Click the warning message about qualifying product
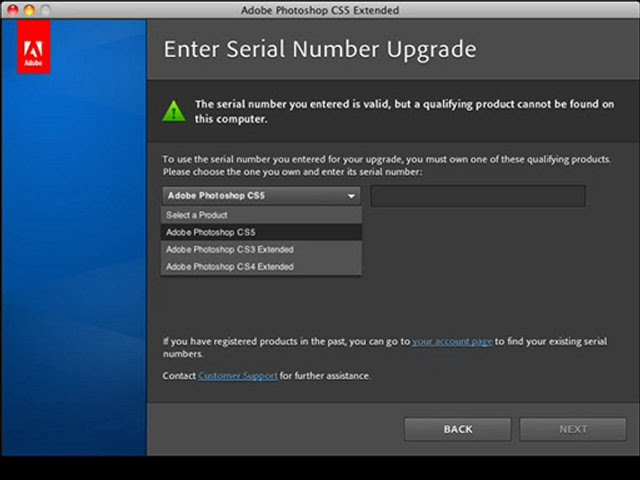The height and width of the screenshot is (480, 640). (404, 111)
